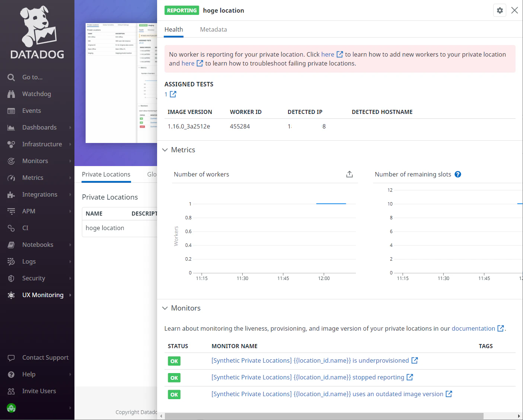This screenshot has width=523, height=420.
Task: Collapse the Monitors section
Action: point(165,308)
